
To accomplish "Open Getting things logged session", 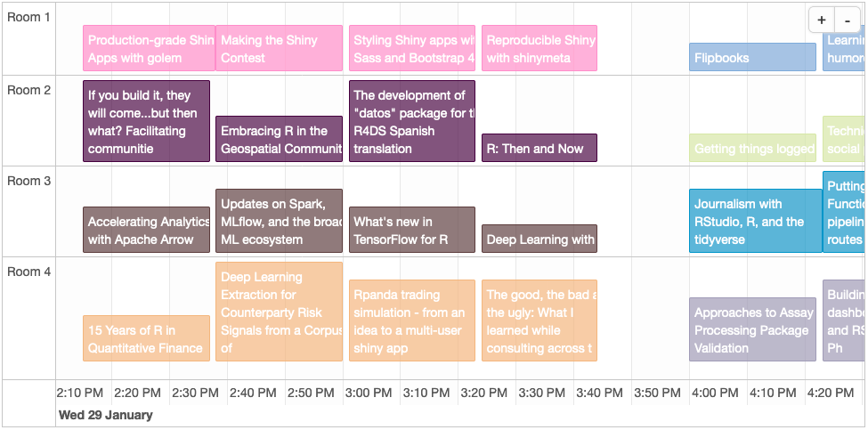I will (x=752, y=148).
